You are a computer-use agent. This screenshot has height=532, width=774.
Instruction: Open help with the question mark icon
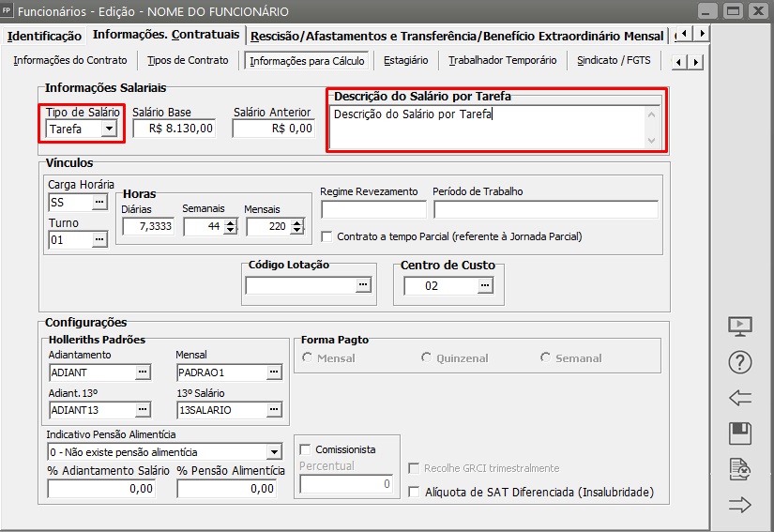740,362
